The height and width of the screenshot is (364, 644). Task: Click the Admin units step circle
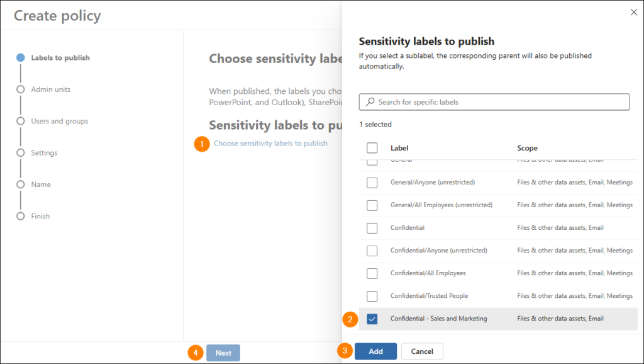click(21, 89)
